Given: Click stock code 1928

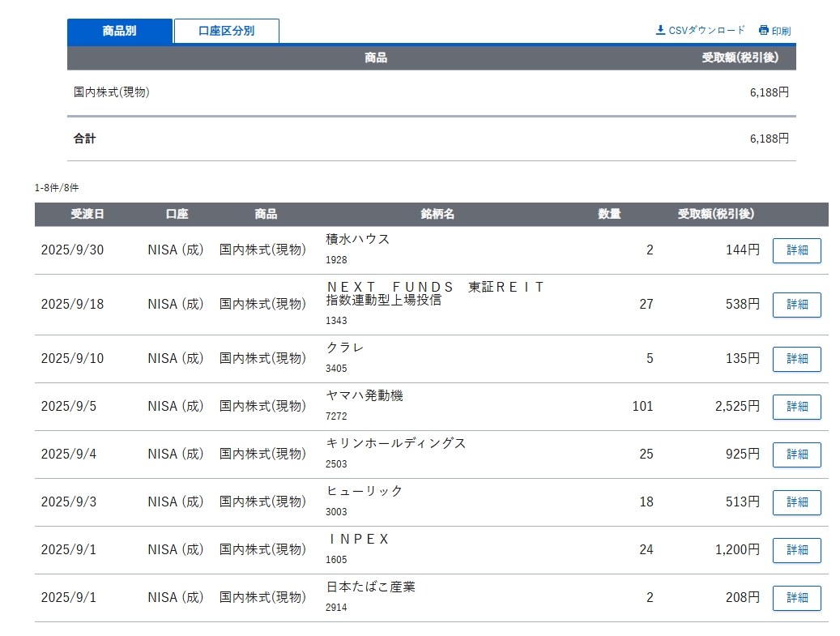Looking at the screenshot, I should (x=336, y=260).
